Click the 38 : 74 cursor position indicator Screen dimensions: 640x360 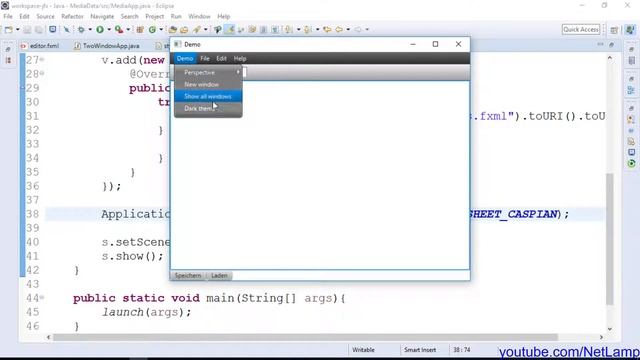point(462,350)
